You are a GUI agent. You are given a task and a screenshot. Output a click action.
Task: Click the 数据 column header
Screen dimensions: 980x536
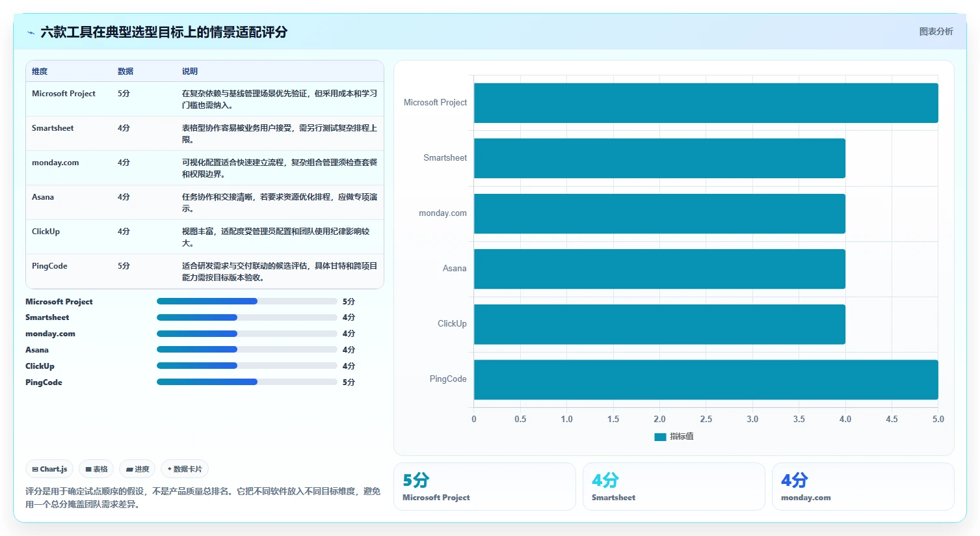126,72
